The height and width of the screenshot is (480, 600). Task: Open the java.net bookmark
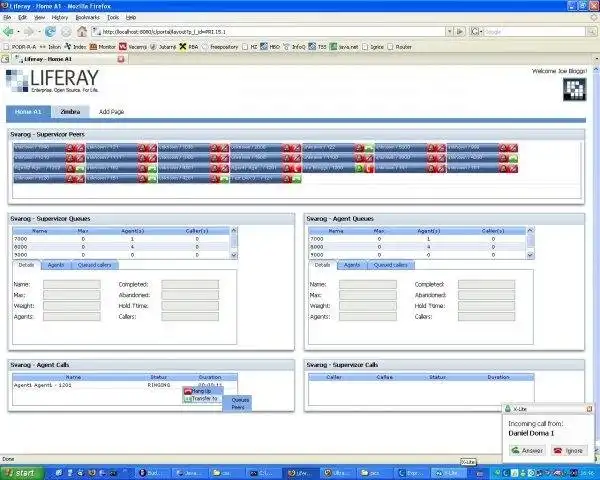tap(344, 47)
